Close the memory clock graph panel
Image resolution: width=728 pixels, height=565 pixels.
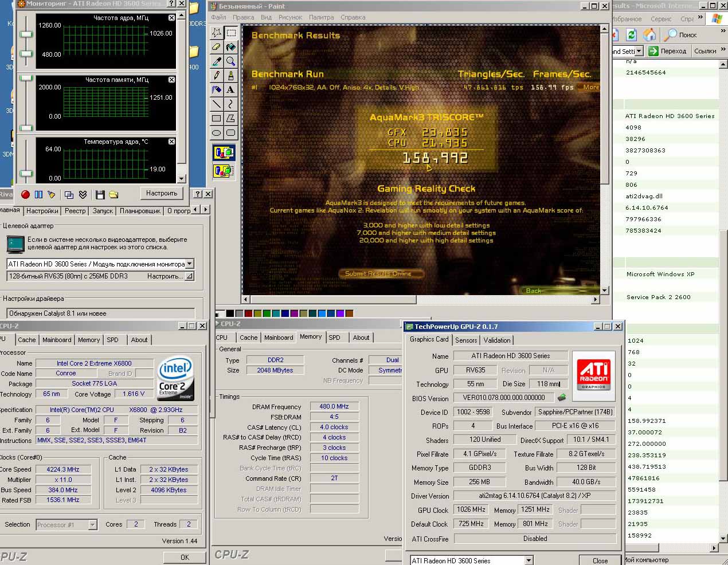tap(171, 80)
